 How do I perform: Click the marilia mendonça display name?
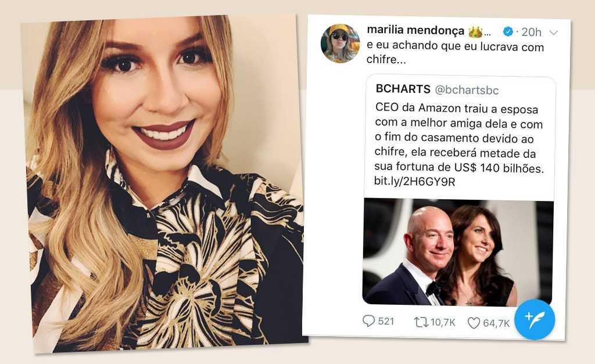click(x=415, y=30)
